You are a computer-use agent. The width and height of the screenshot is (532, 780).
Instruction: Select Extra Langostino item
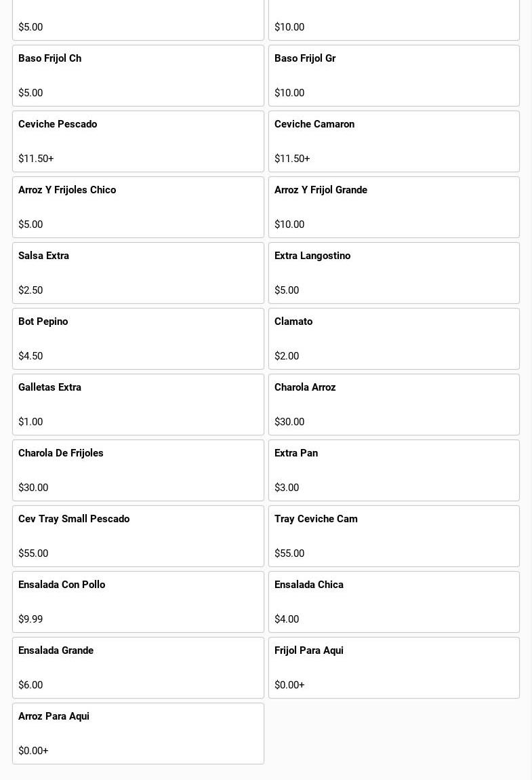[394, 273]
